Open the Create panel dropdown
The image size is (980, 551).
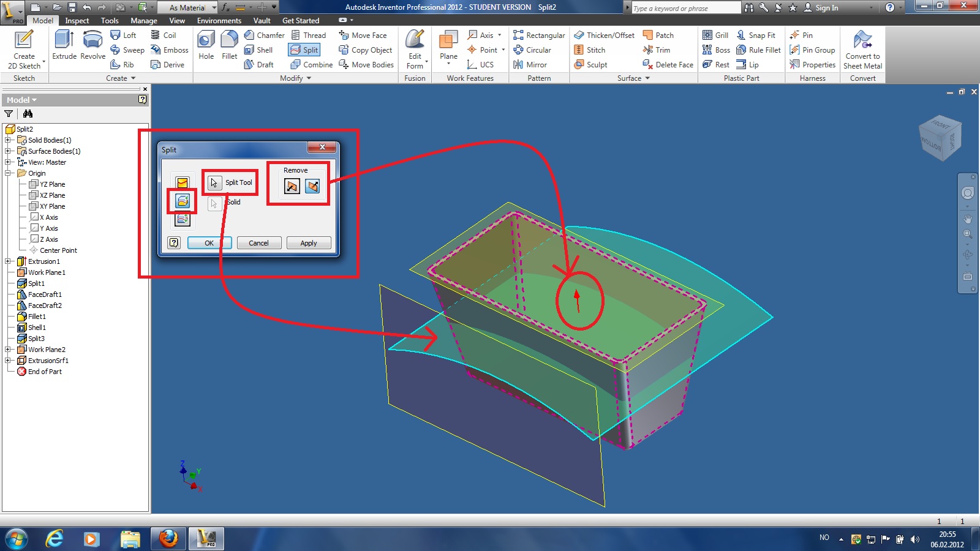[121, 78]
